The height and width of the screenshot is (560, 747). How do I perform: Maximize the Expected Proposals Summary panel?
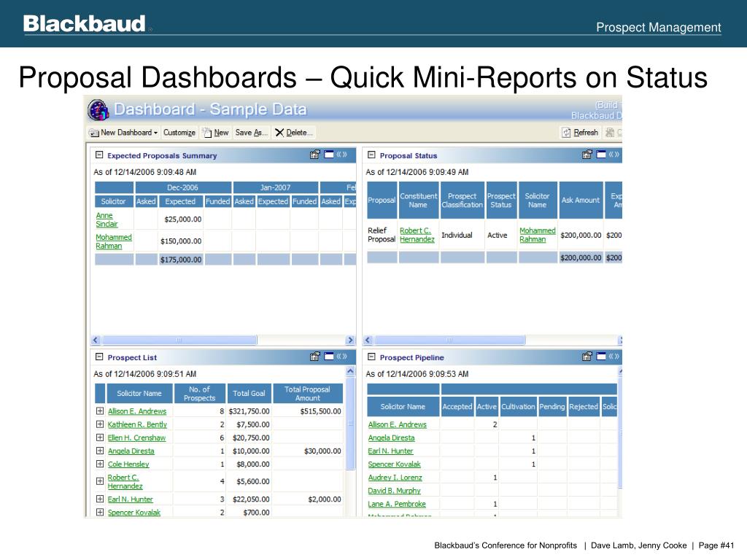pyautogui.click(x=329, y=155)
